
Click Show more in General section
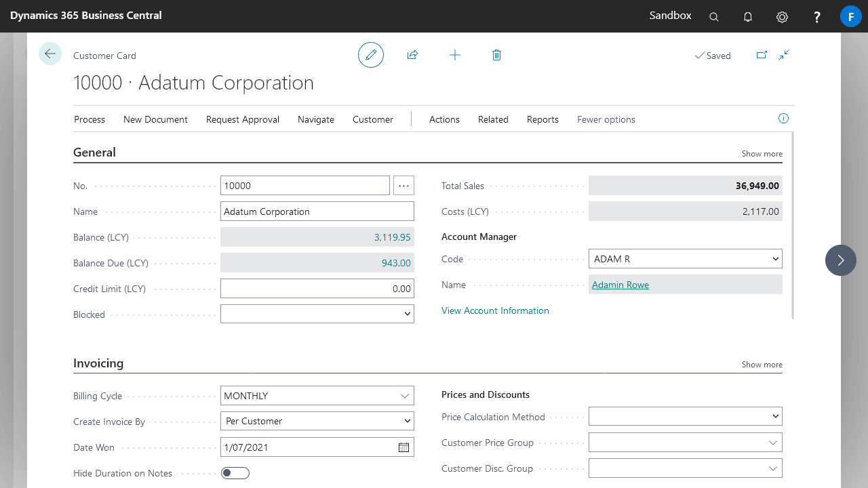pos(762,154)
